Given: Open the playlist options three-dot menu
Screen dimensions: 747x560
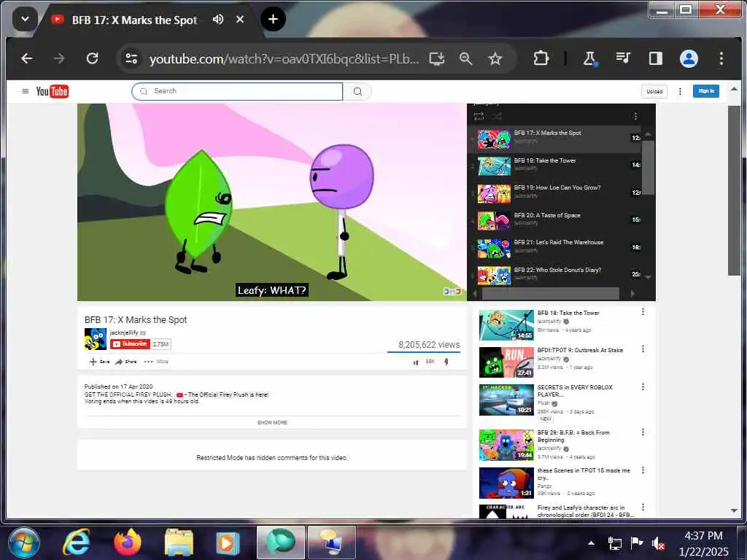Looking at the screenshot, I should [635, 116].
